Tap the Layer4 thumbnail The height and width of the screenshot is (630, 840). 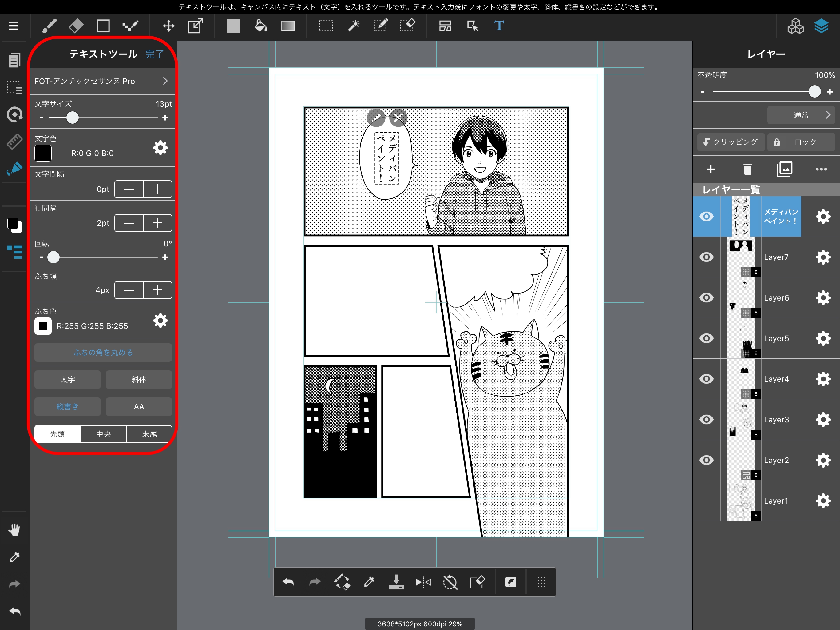[x=742, y=379]
